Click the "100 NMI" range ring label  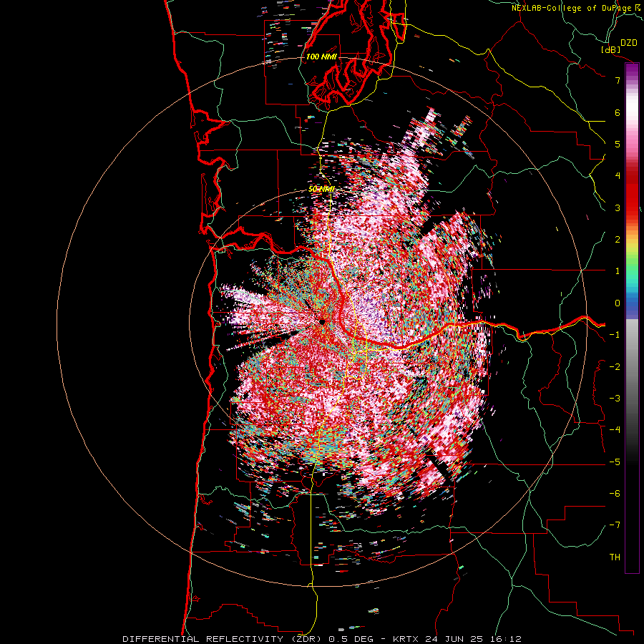(x=321, y=57)
